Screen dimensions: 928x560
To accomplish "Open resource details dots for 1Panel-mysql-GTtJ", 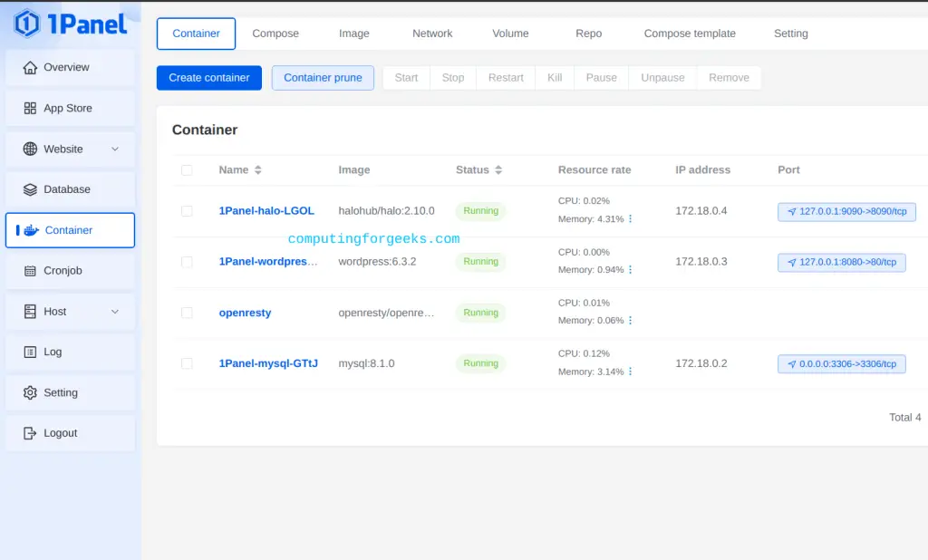I will pos(631,372).
